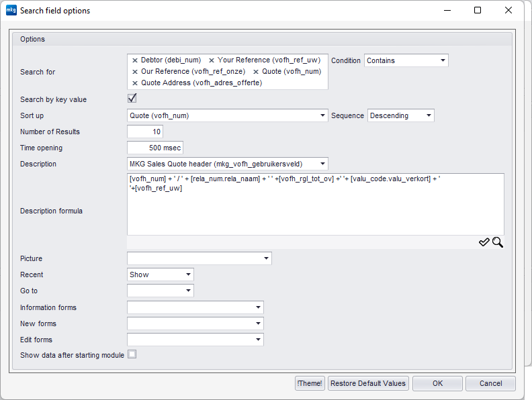Open the Description dropdown MKG Sales Quote header
Viewport: 532px width, 400px height.
[x=227, y=164]
